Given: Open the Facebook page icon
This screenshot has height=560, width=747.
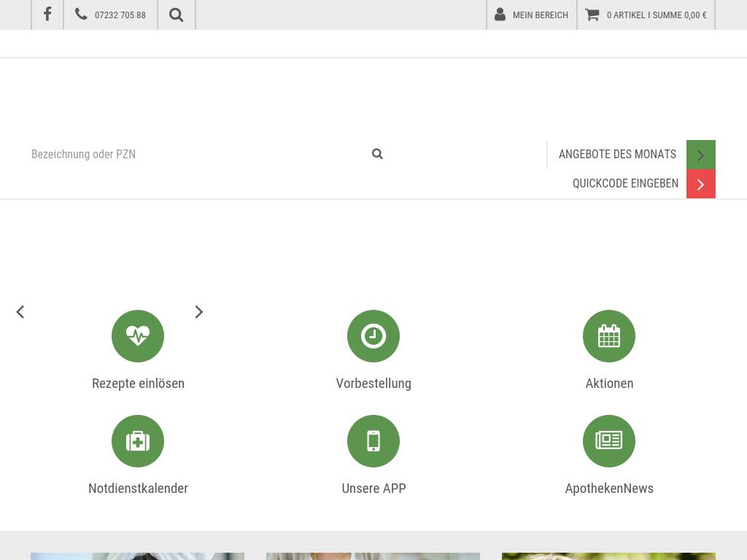Looking at the screenshot, I should 47,15.
